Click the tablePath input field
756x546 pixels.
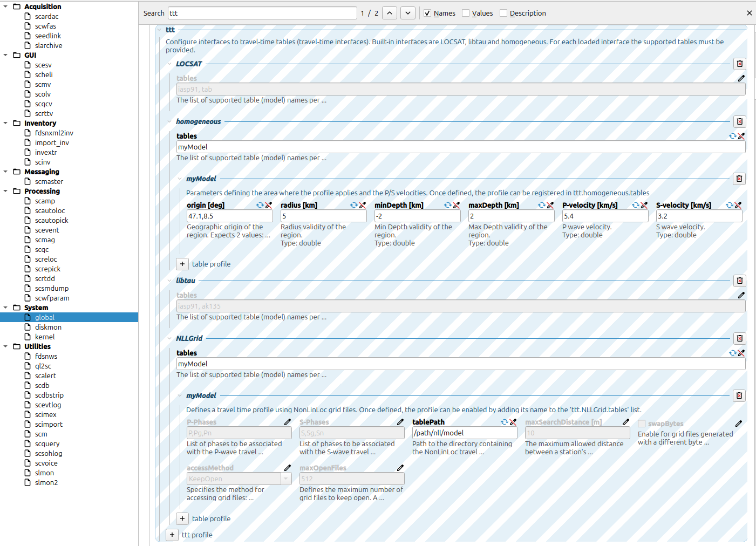pos(464,433)
